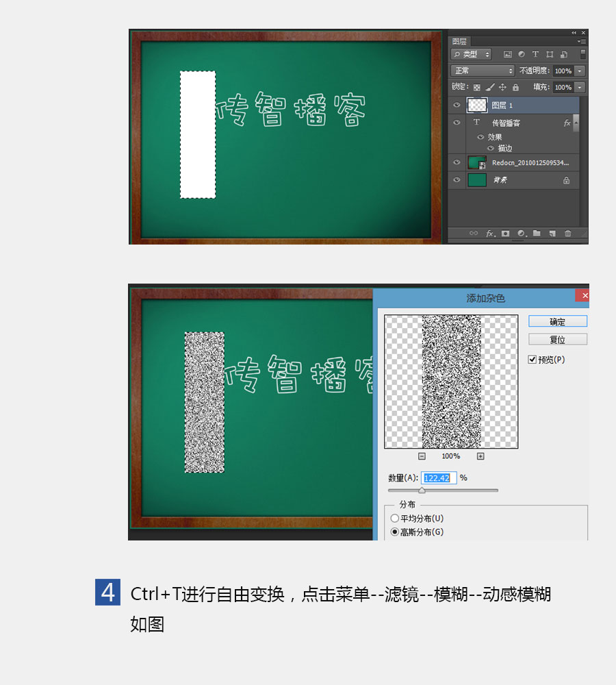Select Redocn_2010012509534... layer name
The height and width of the screenshot is (685, 616).
[x=530, y=163]
